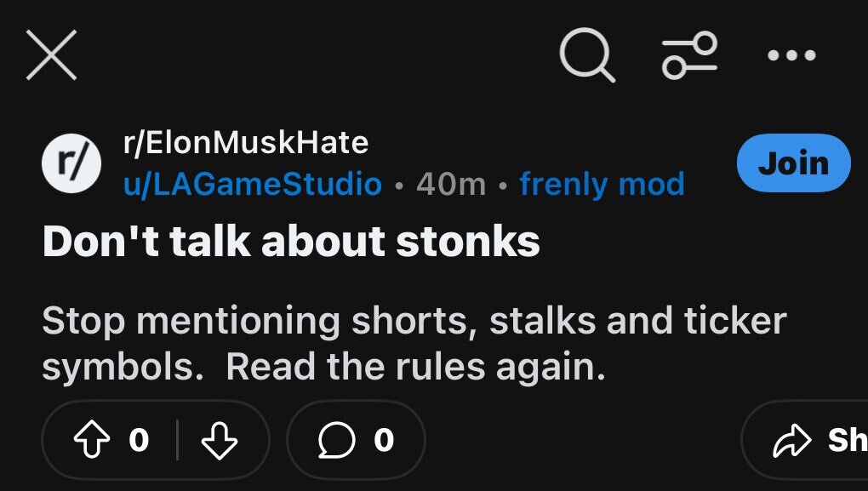Screen dimensions: 868x491
Task: Click the "40m" post timestamp
Action: pyautogui.click(x=451, y=183)
